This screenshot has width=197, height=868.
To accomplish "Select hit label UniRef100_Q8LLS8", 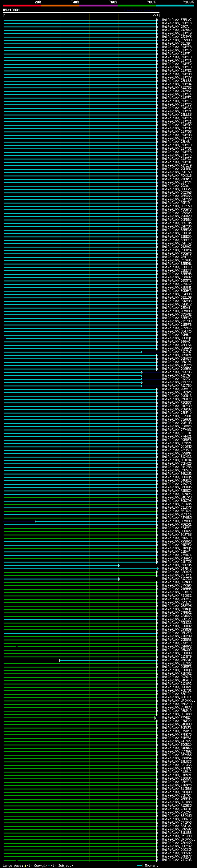I will (177, 81).
